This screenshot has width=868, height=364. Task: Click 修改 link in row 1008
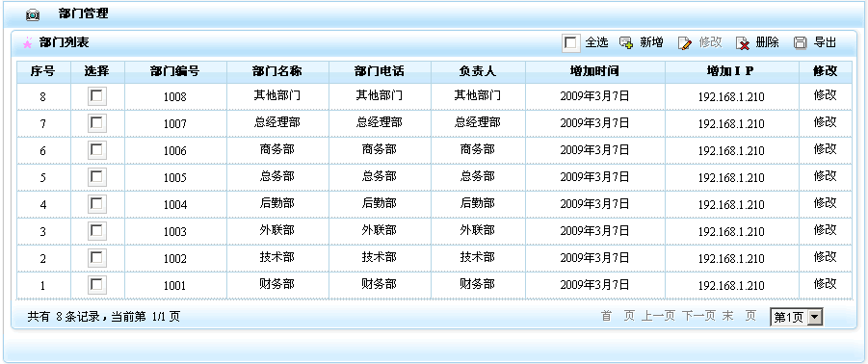click(x=825, y=95)
